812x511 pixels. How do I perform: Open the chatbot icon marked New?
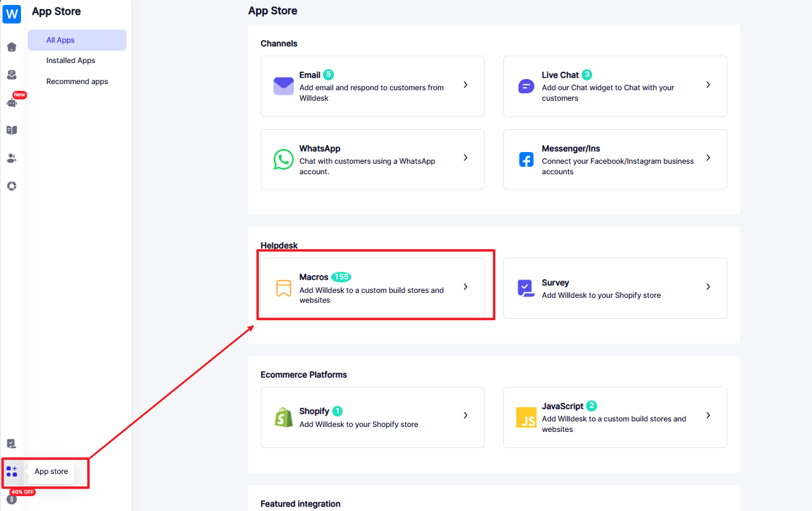coord(12,103)
